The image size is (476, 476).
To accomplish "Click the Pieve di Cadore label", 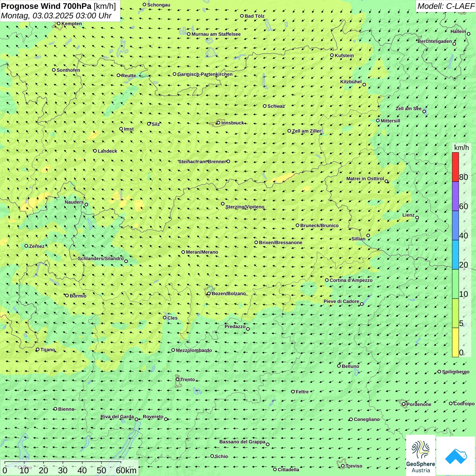I will tap(341, 301).
